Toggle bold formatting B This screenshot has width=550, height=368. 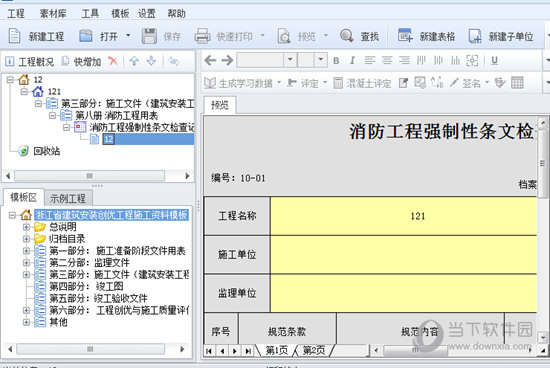point(336,61)
